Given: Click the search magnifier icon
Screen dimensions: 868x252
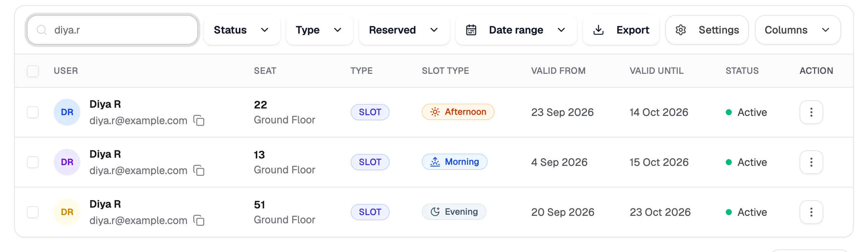Looking at the screenshot, I should point(42,30).
